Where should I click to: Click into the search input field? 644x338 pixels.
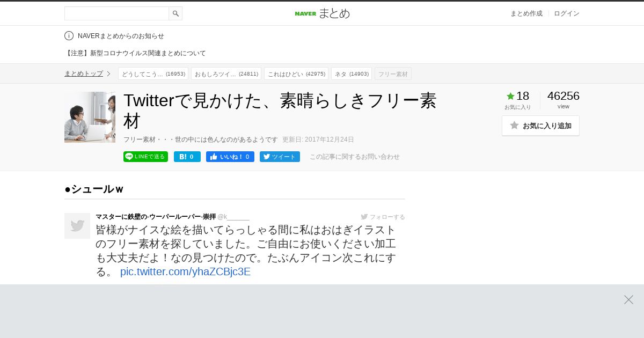tap(116, 13)
